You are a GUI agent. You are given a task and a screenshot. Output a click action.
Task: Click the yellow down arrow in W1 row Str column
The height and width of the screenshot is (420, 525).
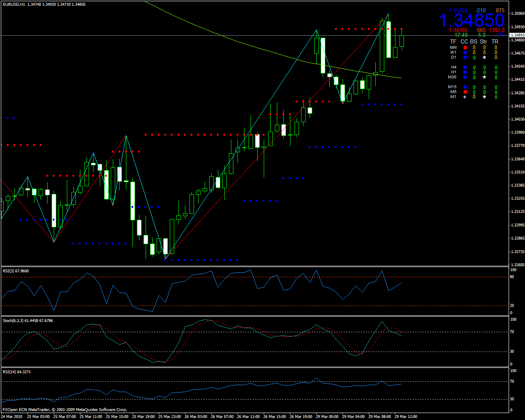[484, 52]
